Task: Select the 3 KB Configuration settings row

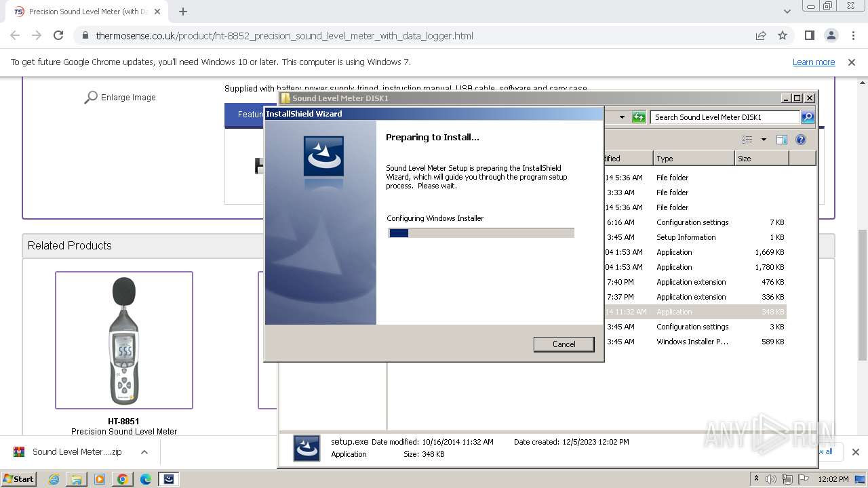Action: pyautogui.click(x=694, y=327)
